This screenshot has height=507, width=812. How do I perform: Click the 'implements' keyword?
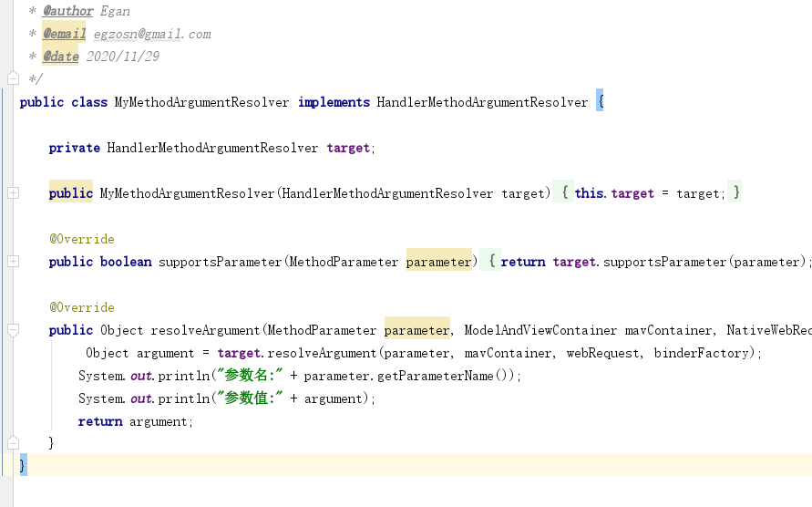(334, 102)
